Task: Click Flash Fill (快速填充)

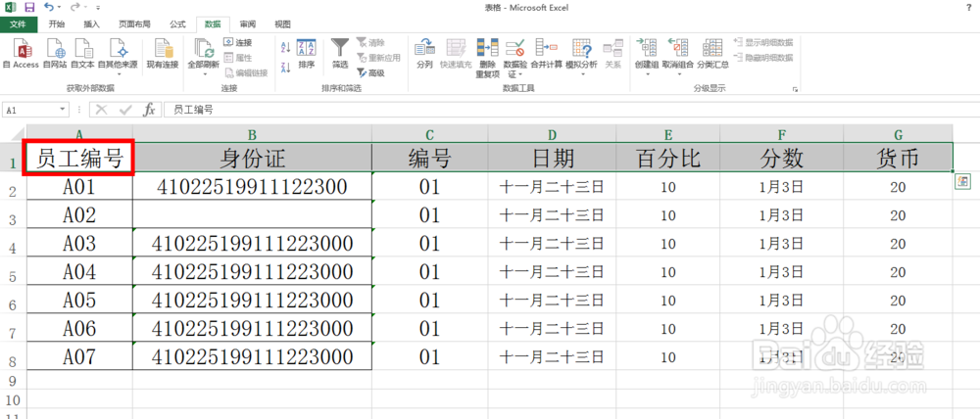Action: click(456, 54)
